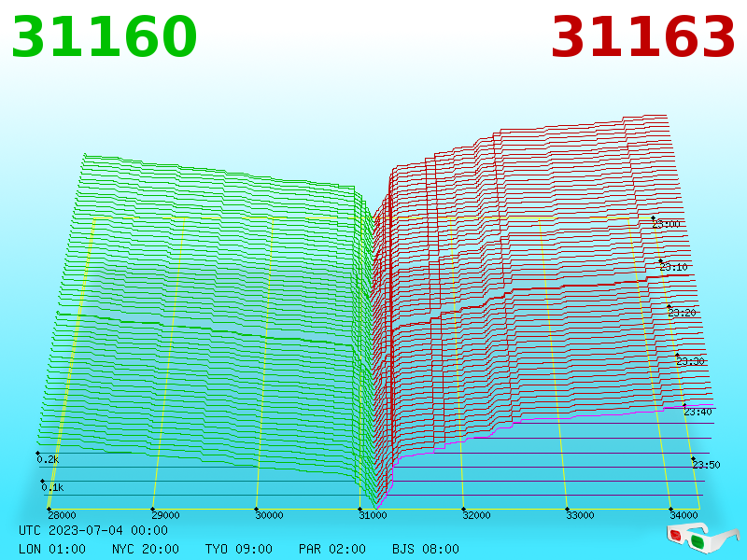The height and width of the screenshot is (560, 747).
Task: Click the red ask price 31163
Action: pyautogui.click(x=642, y=36)
